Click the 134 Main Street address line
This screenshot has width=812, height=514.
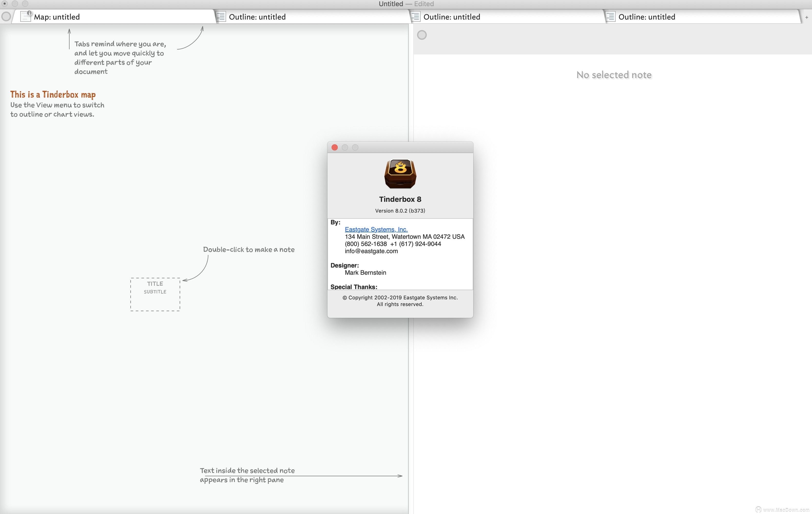(405, 237)
